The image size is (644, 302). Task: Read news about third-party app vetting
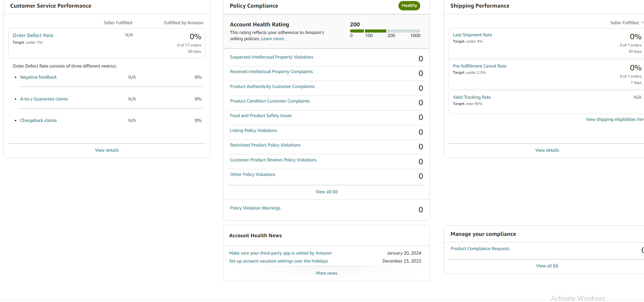pos(280,253)
